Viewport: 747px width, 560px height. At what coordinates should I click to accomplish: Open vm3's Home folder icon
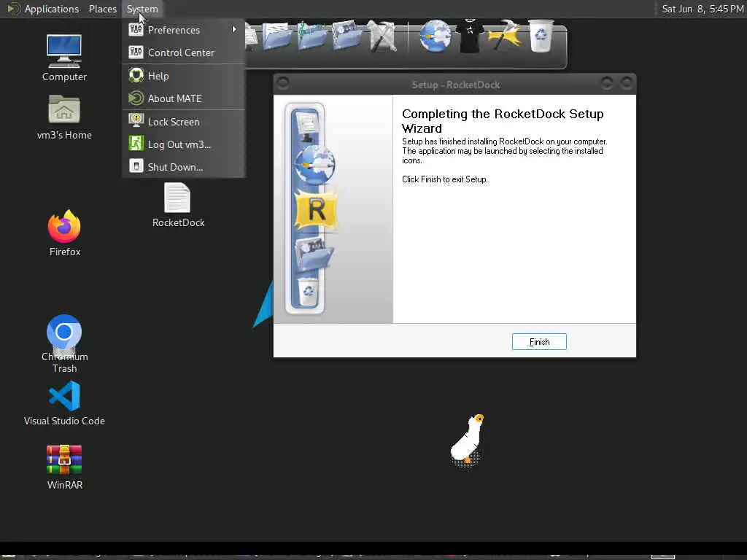(x=64, y=117)
